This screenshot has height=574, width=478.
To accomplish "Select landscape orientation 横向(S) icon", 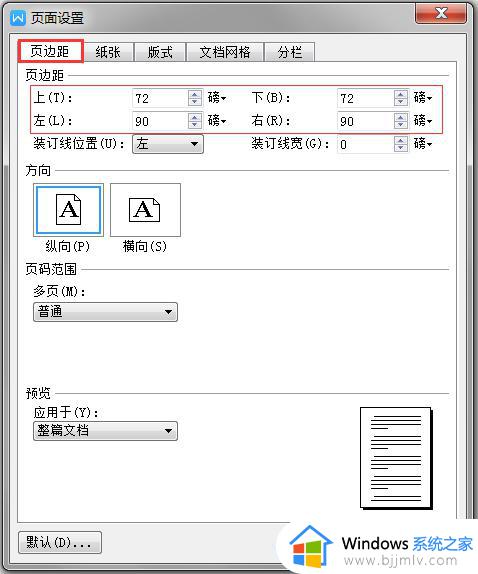I will point(145,210).
